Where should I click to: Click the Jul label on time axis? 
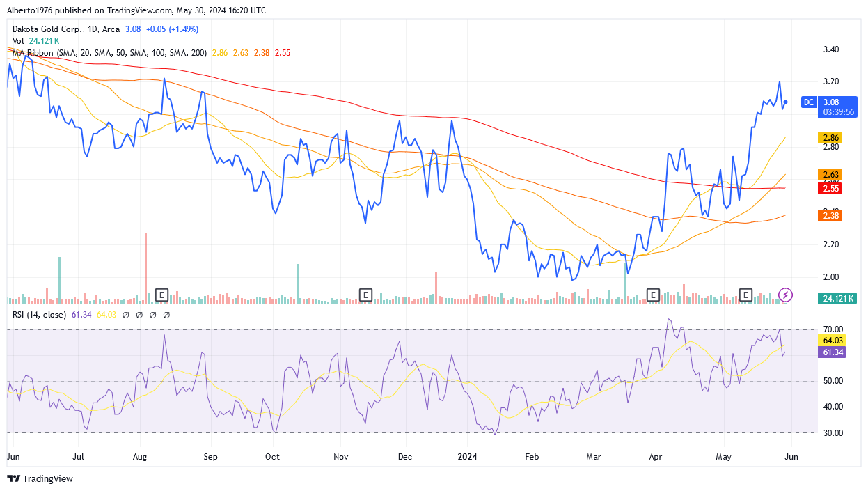click(x=78, y=457)
